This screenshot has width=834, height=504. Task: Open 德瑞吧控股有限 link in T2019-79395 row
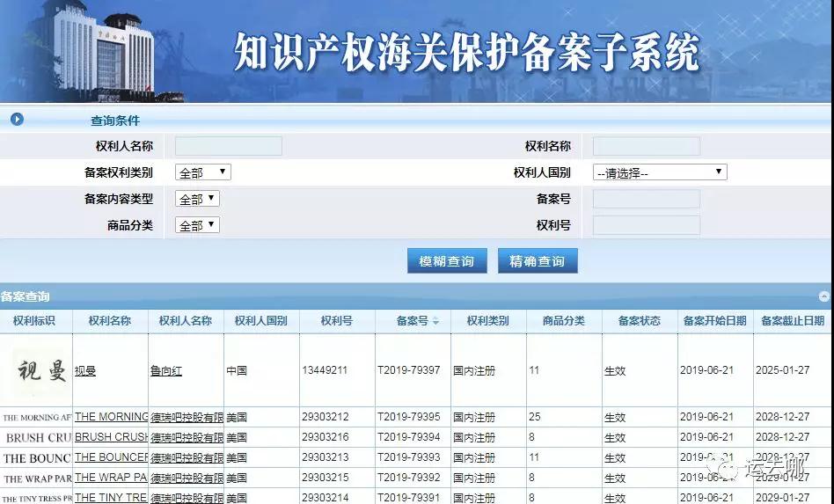(187, 417)
